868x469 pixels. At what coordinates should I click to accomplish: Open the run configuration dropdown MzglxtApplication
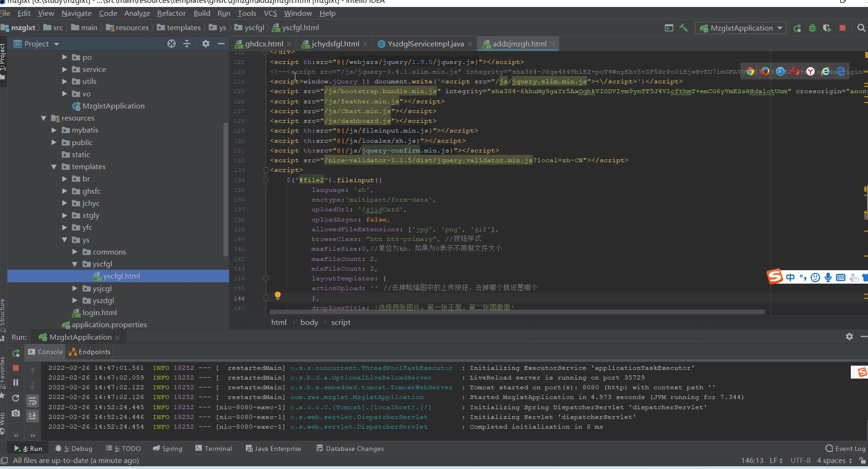click(x=741, y=28)
